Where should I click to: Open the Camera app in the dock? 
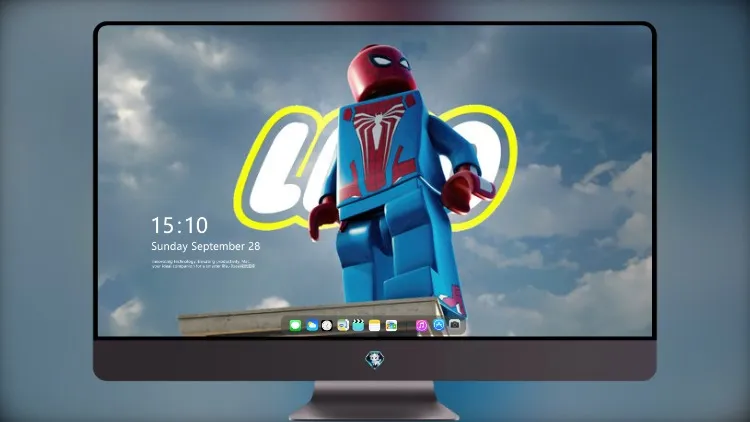(455, 325)
